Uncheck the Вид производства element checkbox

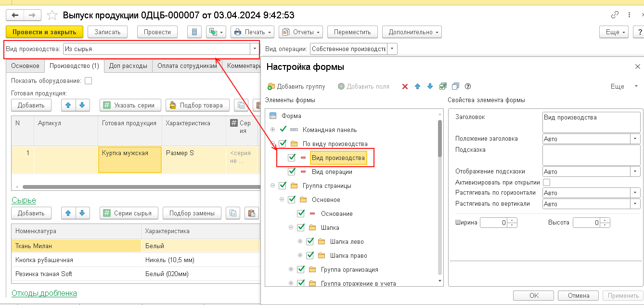pos(292,158)
